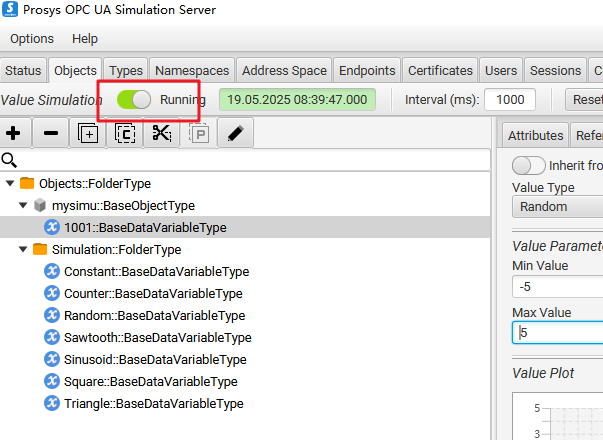Click the simulation timestamp field

(297, 100)
